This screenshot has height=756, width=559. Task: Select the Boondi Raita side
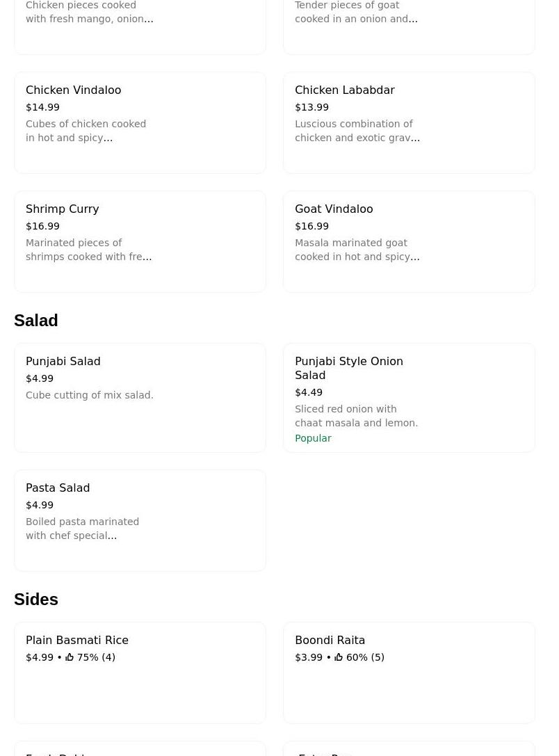point(409,673)
